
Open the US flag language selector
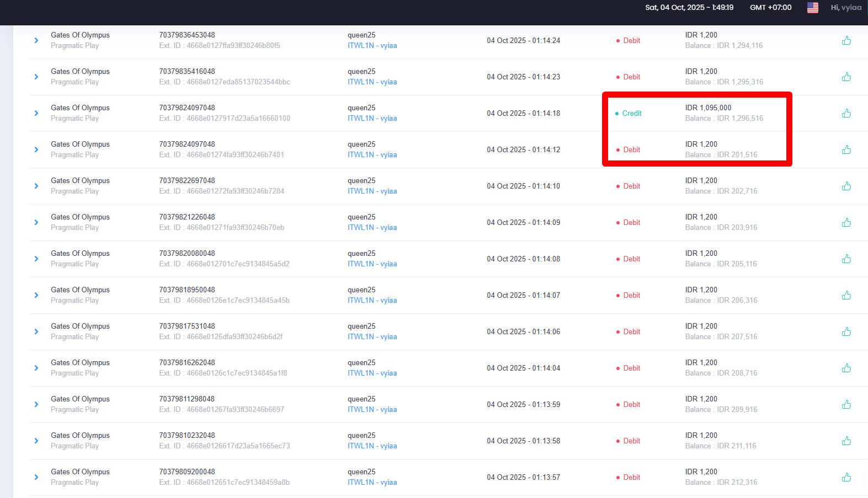[812, 8]
